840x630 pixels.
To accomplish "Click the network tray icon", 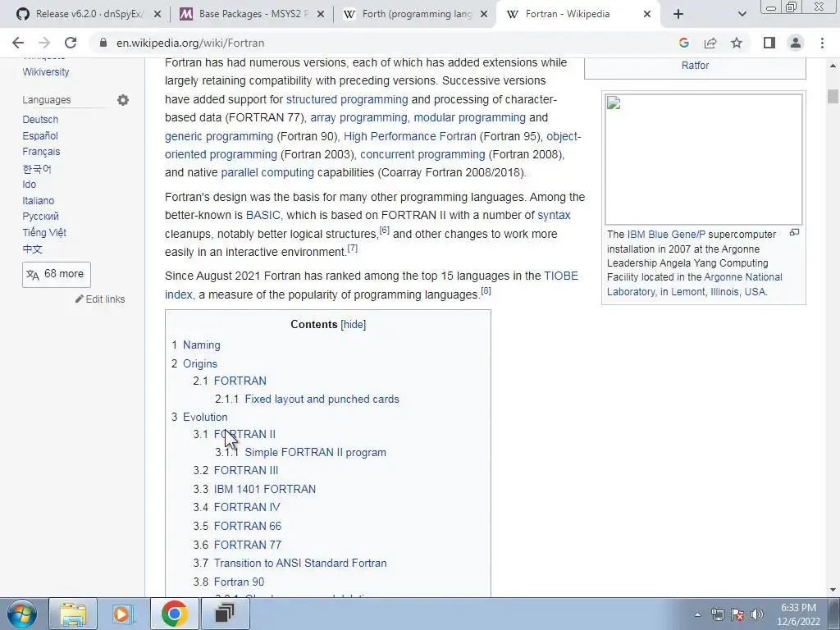I will [x=717, y=614].
